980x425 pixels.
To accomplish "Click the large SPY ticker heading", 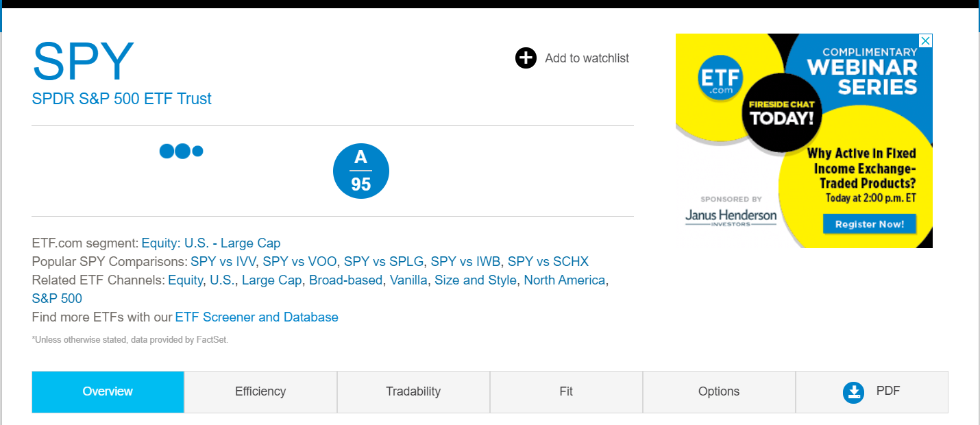I will 83,62.
